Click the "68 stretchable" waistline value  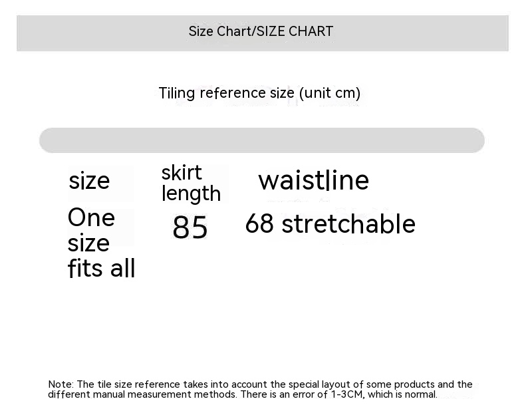tap(330, 224)
